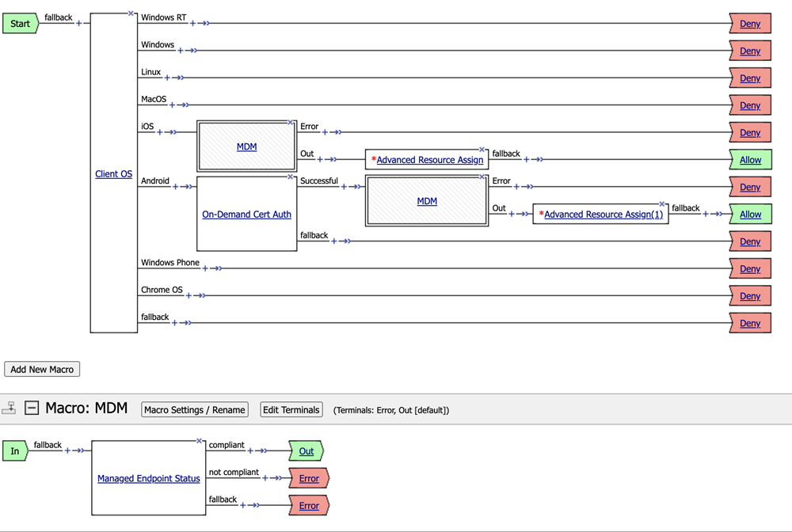Open the On-Demand Cert Auth link

(x=246, y=215)
